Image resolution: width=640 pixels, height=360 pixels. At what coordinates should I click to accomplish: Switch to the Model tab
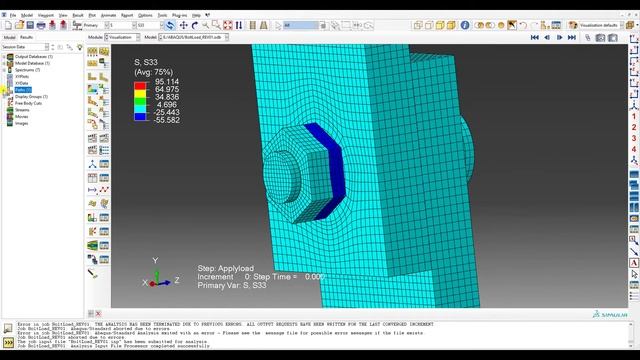[x=9, y=37]
